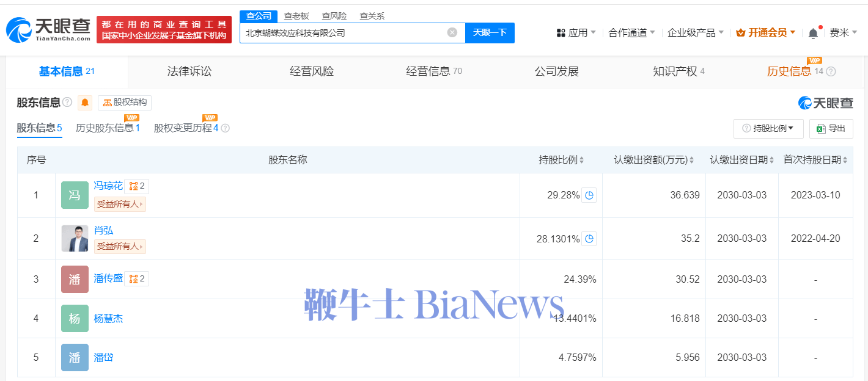Open the 法律诉讼 tab
868x381 pixels.
coord(189,71)
